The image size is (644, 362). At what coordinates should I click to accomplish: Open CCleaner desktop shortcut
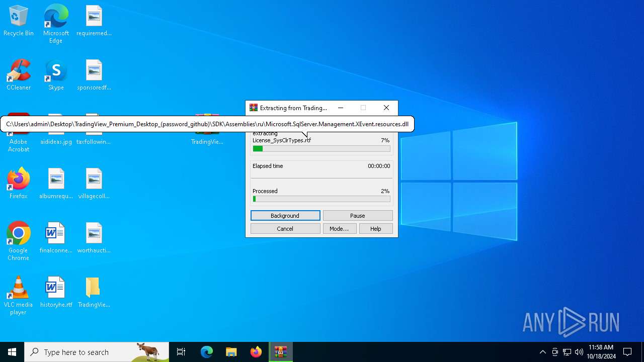tap(19, 75)
